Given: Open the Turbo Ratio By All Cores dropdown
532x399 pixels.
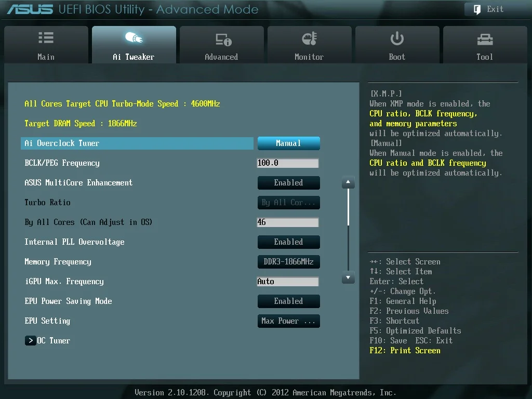Looking at the screenshot, I should point(289,203).
